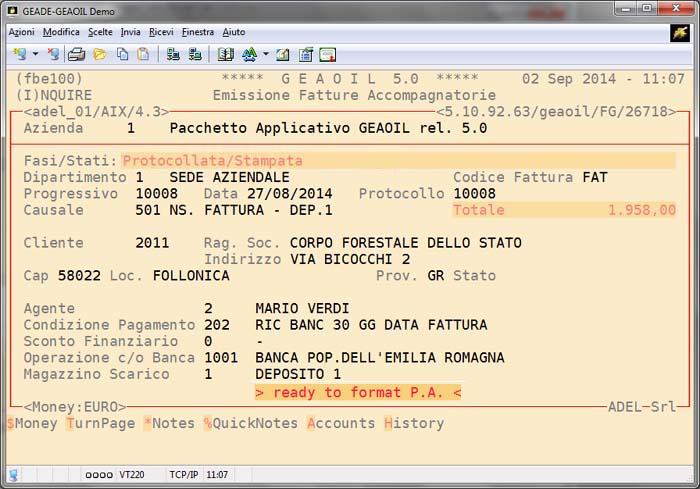Viewport: 700px width, 489px height.
Task: Select the TurnPage command
Action: pyautogui.click(x=99, y=423)
